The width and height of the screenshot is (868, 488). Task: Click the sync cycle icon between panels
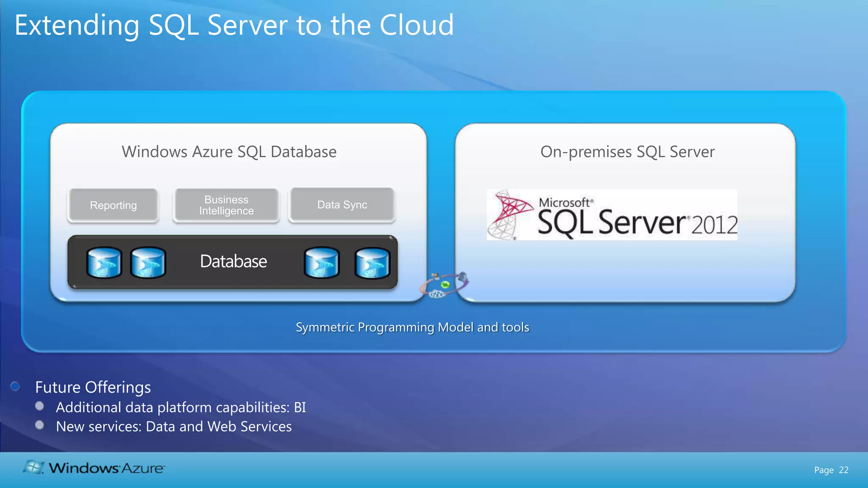point(445,285)
